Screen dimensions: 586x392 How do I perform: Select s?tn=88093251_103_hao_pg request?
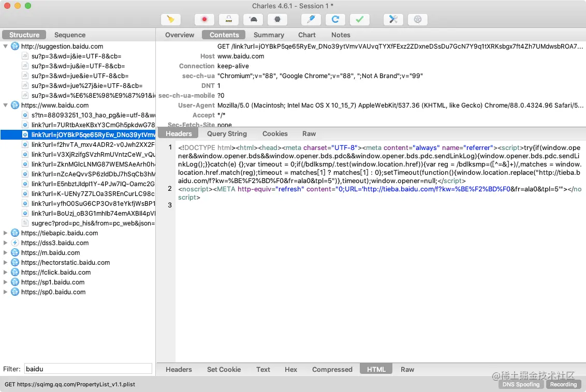pyautogui.click(x=93, y=115)
